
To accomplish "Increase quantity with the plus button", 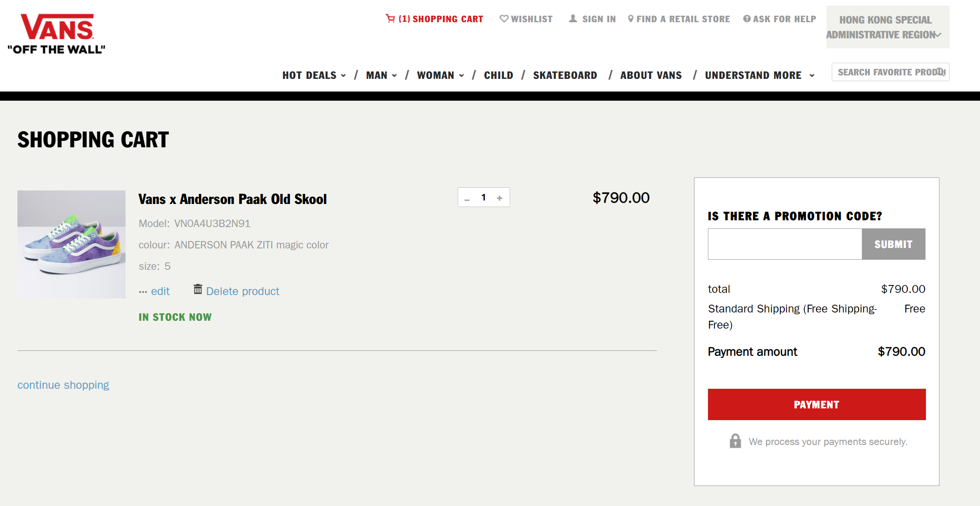I will [x=500, y=198].
